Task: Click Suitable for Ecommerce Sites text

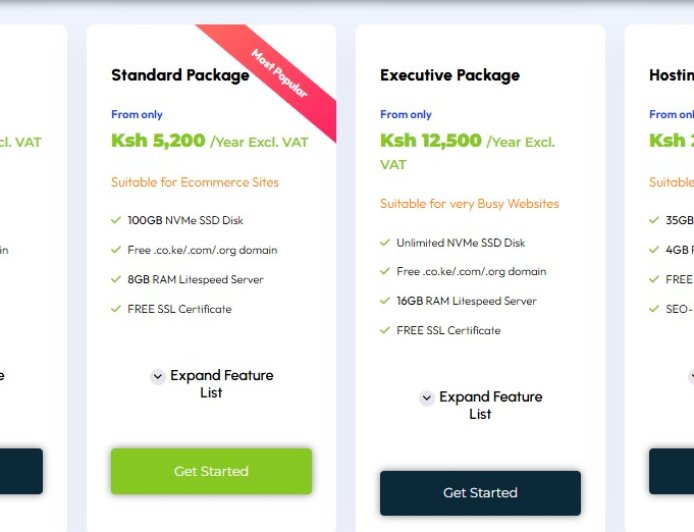Action: coord(195,182)
